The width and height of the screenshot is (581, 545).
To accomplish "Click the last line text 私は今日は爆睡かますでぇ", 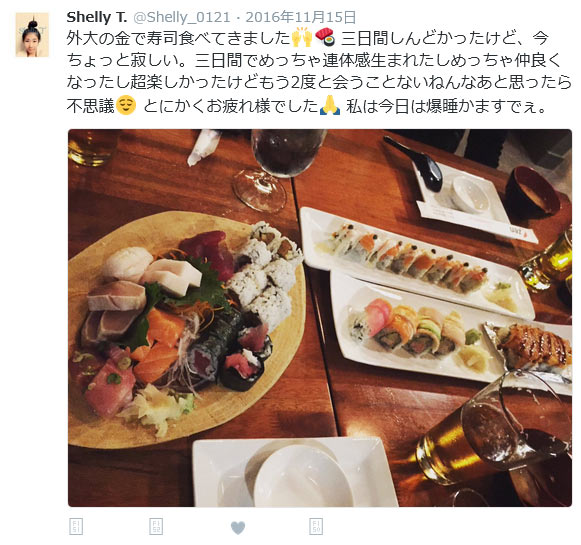I will pos(446,106).
